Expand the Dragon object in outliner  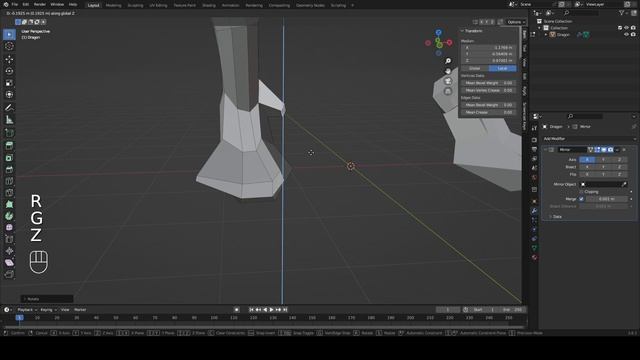546,35
